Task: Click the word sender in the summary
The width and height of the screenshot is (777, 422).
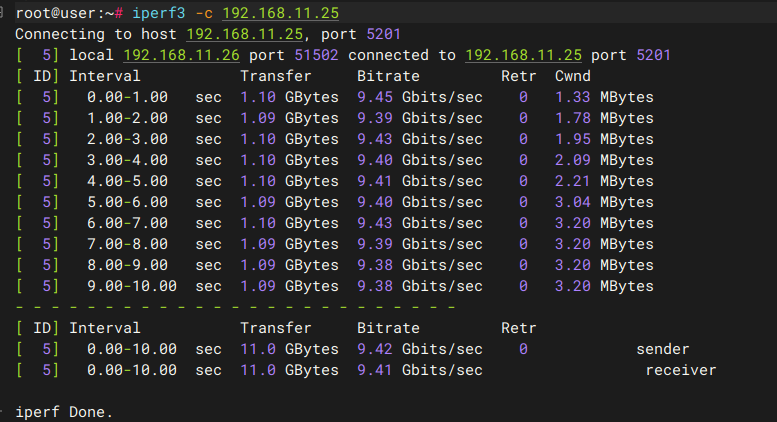Action: coord(663,349)
